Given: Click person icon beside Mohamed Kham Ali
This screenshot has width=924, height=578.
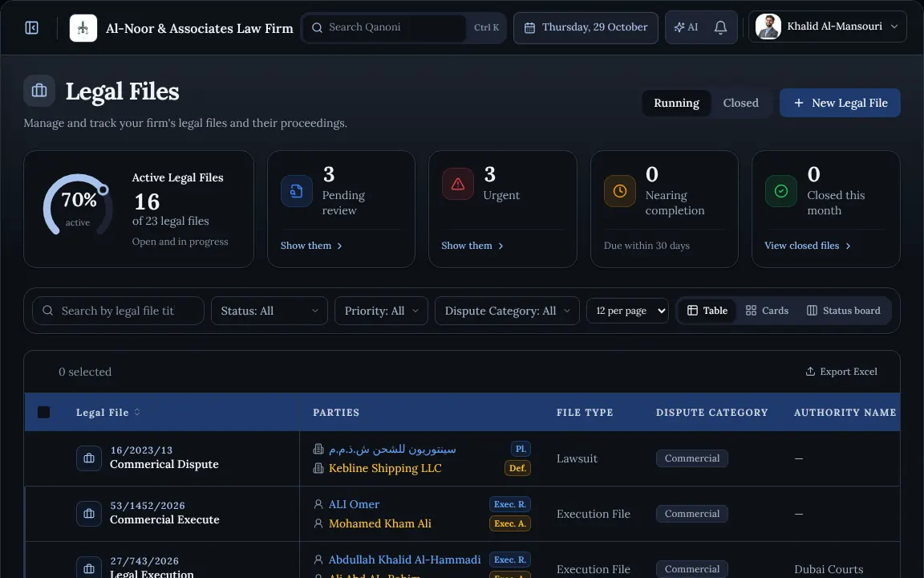Looking at the screenshot, I should (x=318, y=523).
